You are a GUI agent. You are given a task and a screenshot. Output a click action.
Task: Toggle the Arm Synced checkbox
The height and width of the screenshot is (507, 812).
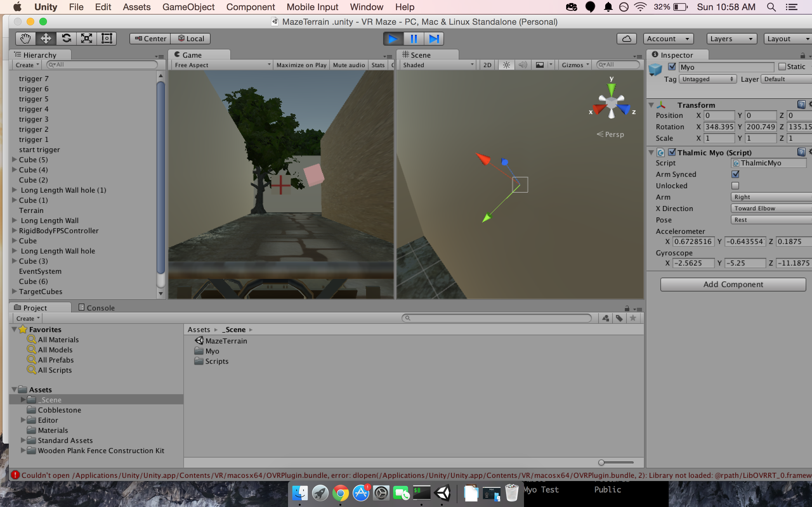click(735, 174)
